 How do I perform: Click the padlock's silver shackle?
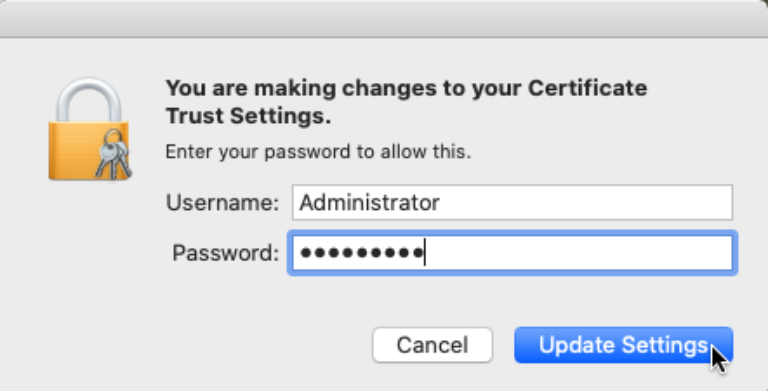click(x=89, y=100)
